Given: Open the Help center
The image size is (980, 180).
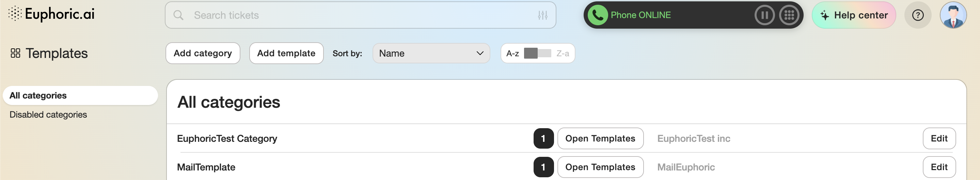Looking at the screenshot, I should (854, 15).
